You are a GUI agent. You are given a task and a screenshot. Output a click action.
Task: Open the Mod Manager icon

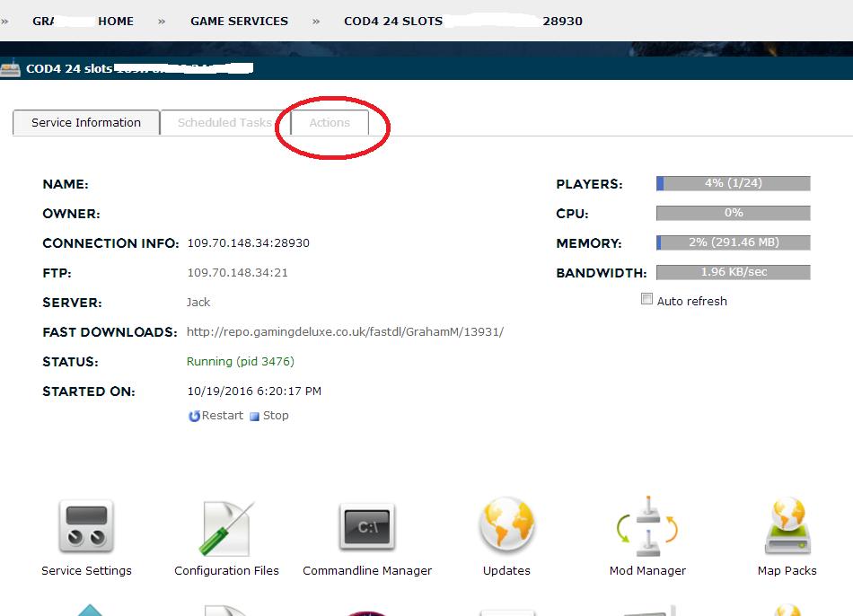[647, 527]
